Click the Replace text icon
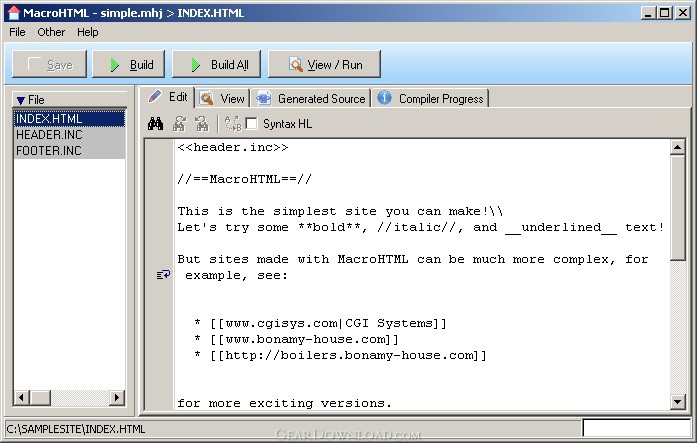 coord(232,124)
